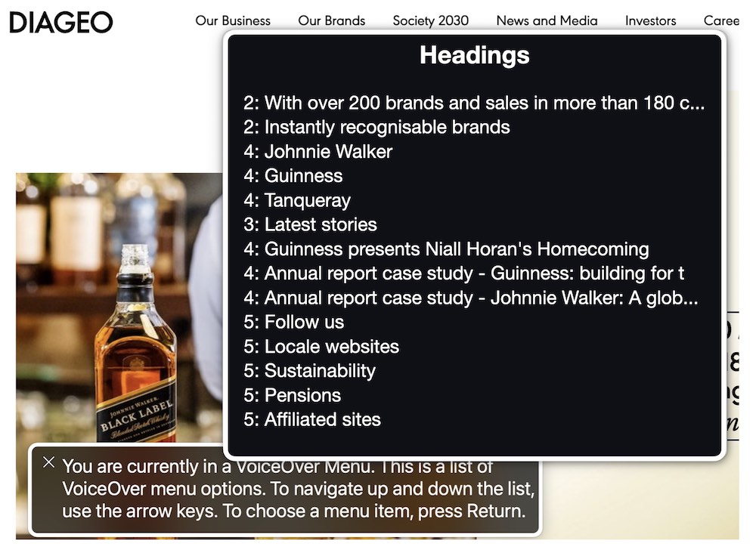Go to the Latest stories heading
Viewport: 756px width, 553px height.
(x=310, y=224)
